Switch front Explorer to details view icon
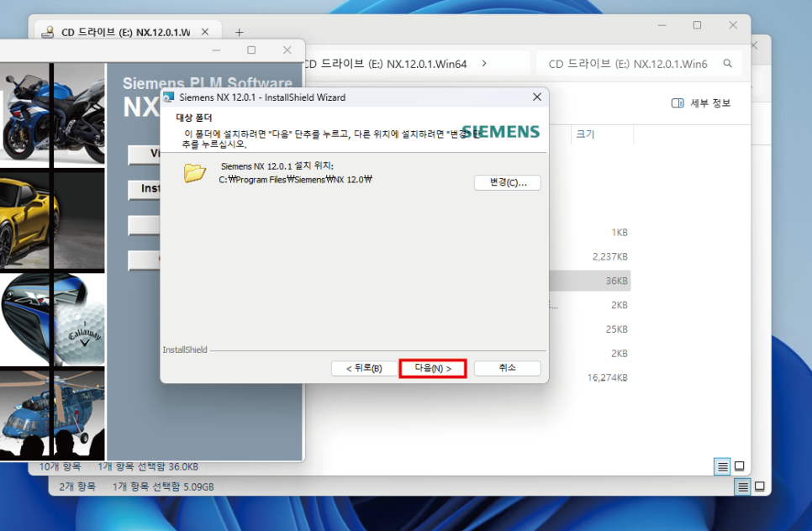Viewport: 812px width, 531px height. tap(722, 466)
